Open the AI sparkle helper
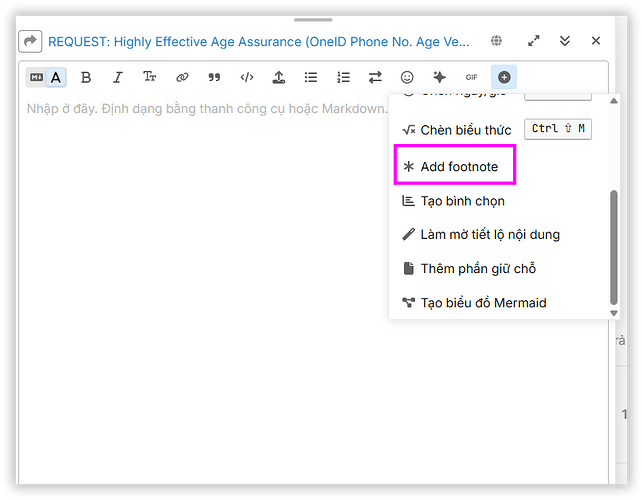642x500 pixels. click(x=439, y=77)
